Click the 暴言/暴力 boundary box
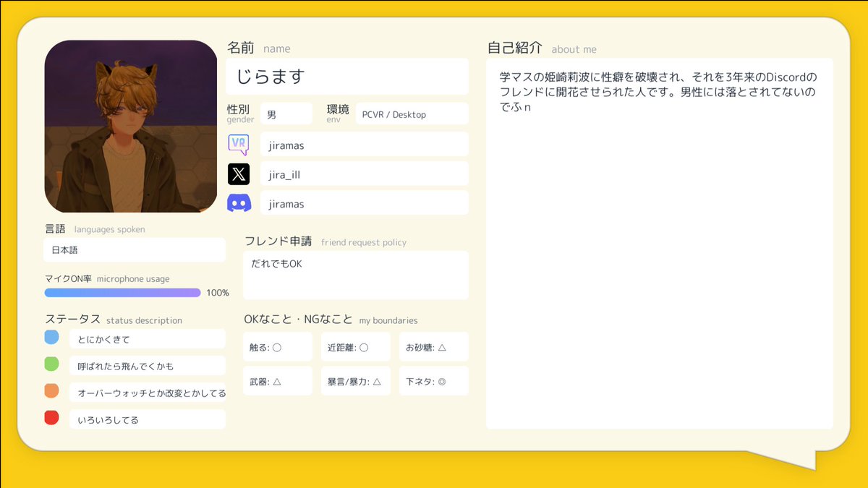 (356, 381)
